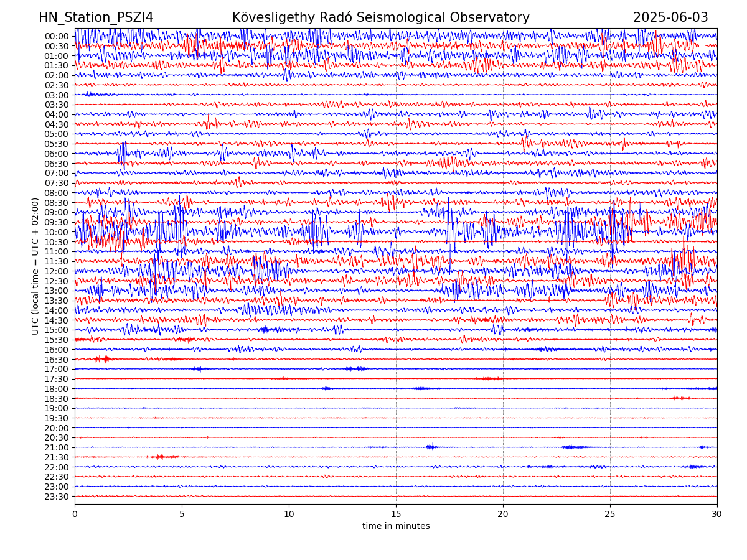Select the 00:00 trace row label

[x=56, y=36]
